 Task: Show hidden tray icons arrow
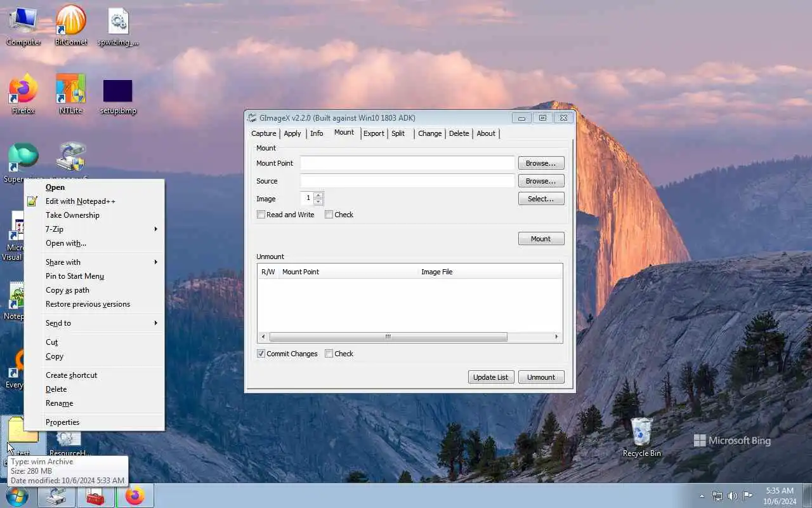click(702, 496)
